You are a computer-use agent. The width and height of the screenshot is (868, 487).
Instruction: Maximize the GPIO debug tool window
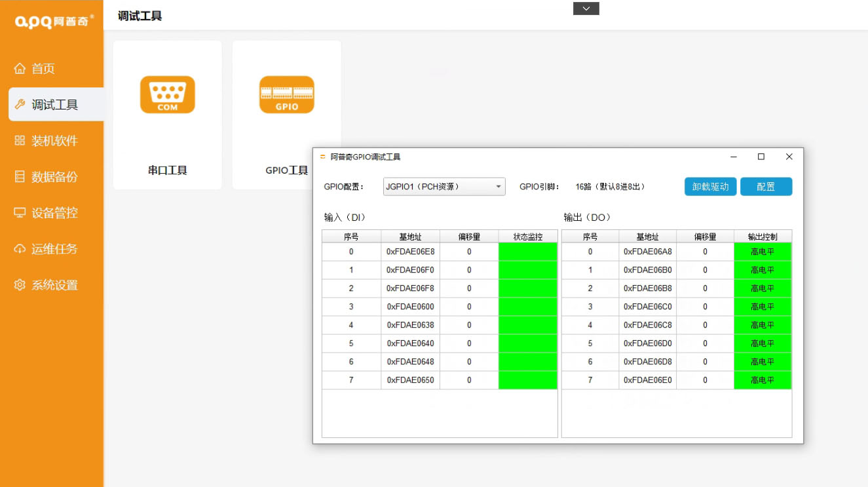761,157
